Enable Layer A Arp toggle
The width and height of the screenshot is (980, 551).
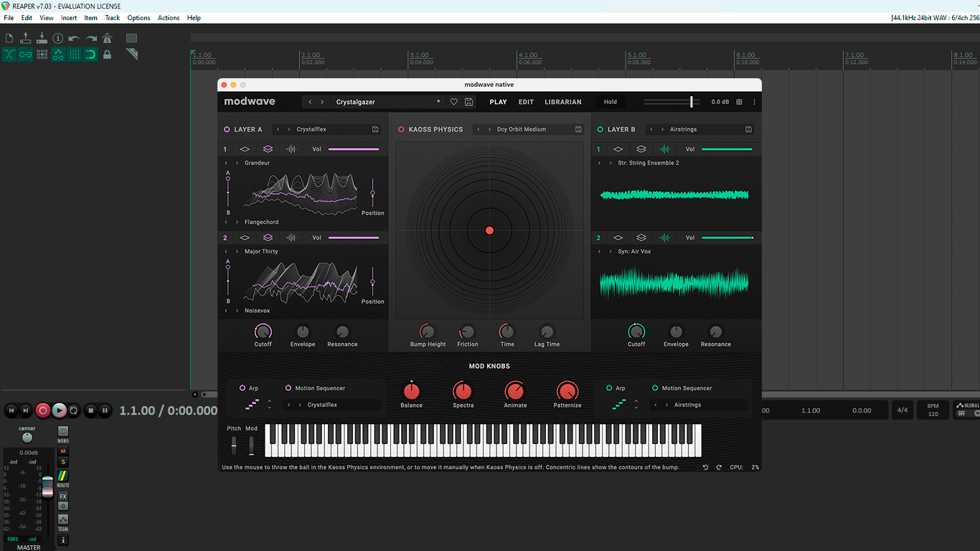(242, 388)
